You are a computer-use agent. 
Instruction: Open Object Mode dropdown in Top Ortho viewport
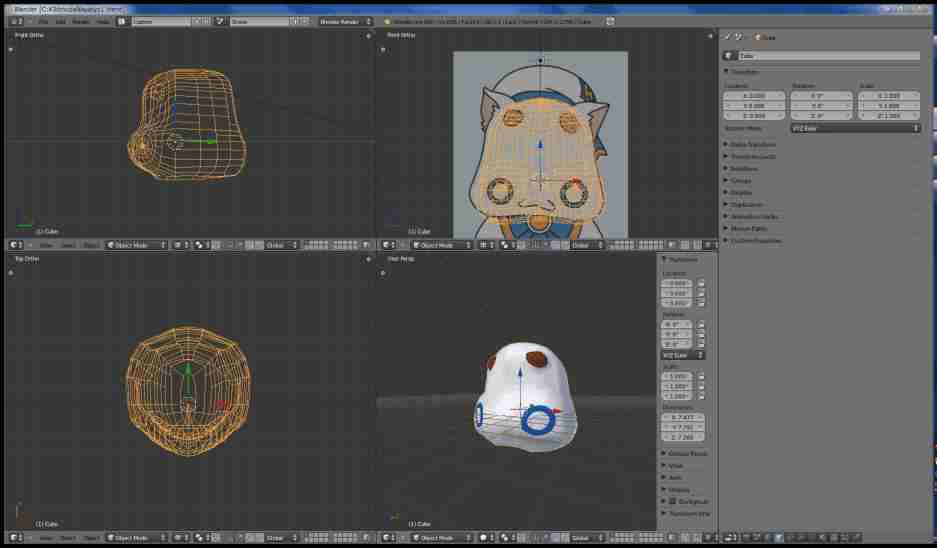click(x=136, y=538)
